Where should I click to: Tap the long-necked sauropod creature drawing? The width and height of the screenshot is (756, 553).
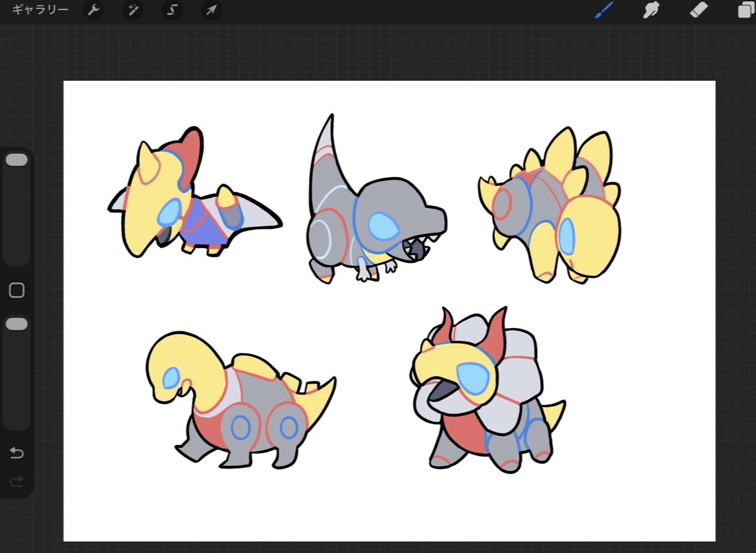coord(240,401)
